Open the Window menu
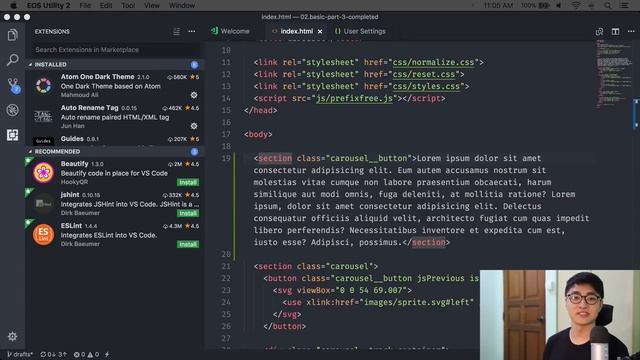Screen dimensions: 640x360 tap(182, 5)
